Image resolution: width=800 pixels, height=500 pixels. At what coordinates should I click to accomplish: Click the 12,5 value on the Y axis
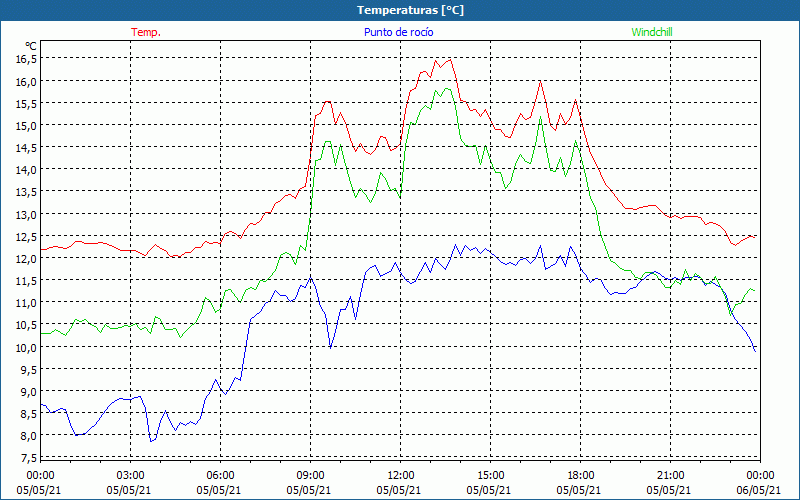tap(27, 237)
